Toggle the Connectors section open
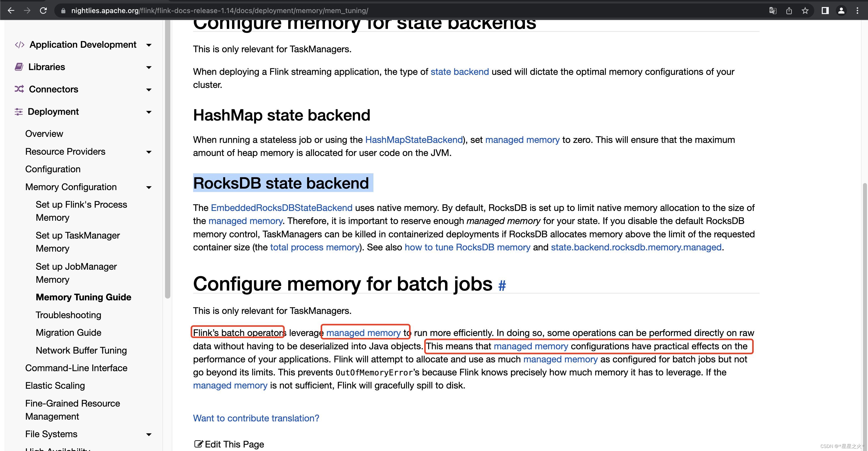 coord(148,89)
